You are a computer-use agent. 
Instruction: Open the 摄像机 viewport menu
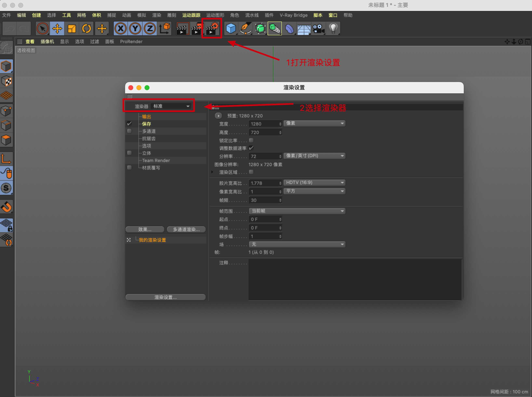47,42
